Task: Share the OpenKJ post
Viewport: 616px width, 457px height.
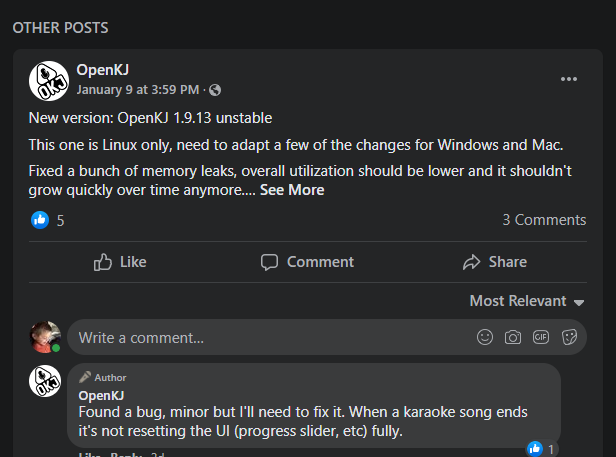Action: pyautogui.click(x=495, y=262)
